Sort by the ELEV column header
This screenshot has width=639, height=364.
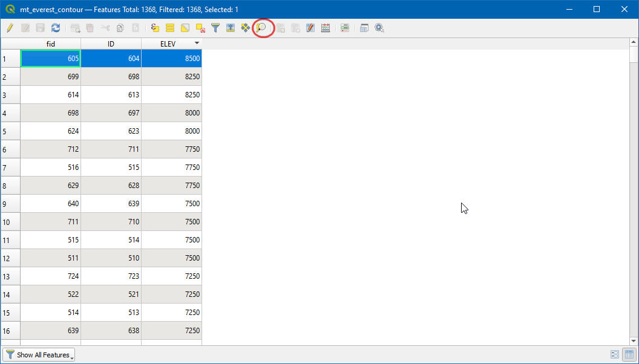tap(171, 44)
